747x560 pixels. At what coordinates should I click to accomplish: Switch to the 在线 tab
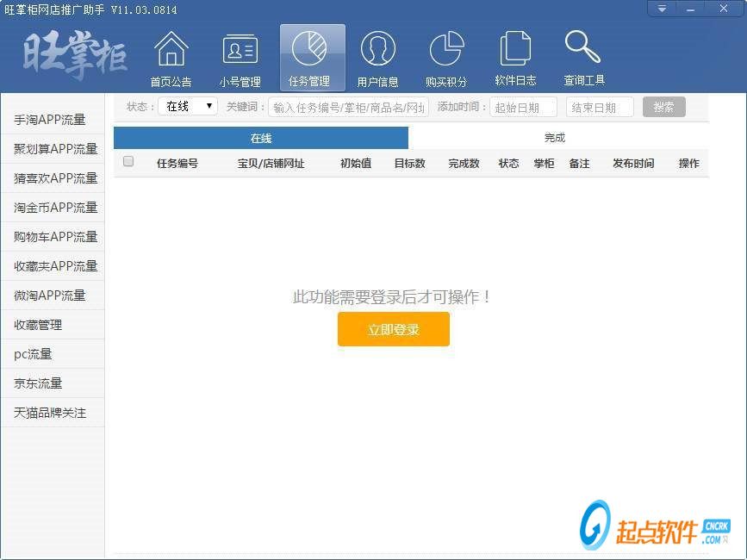pos(261,138)
